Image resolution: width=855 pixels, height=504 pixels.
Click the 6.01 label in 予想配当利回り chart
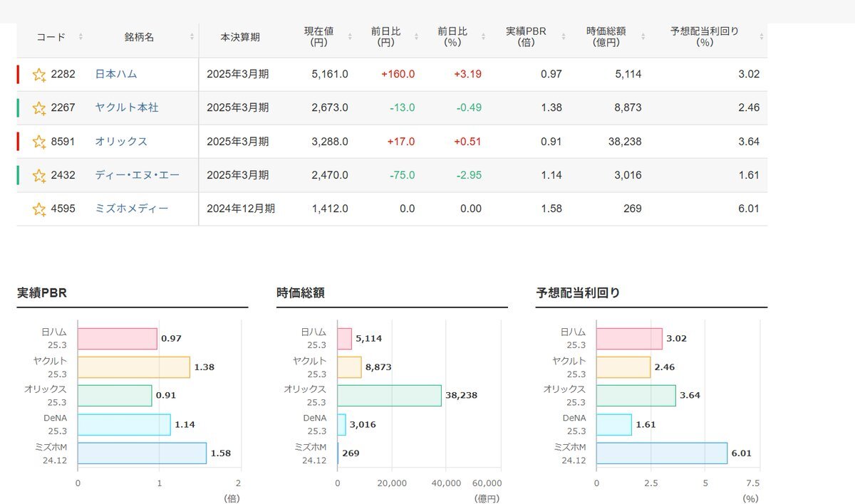click(x=742, y=453)
